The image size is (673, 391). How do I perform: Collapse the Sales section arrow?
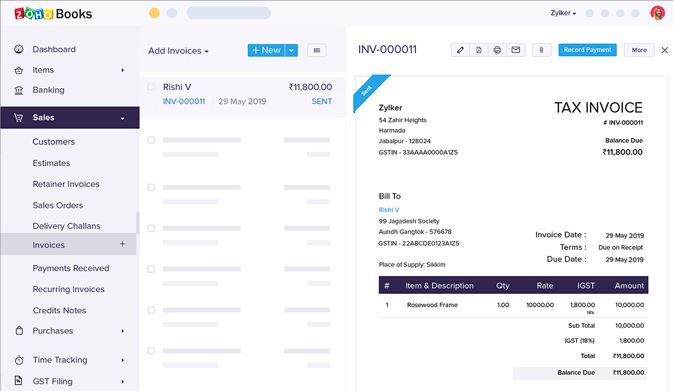point(122,118)
